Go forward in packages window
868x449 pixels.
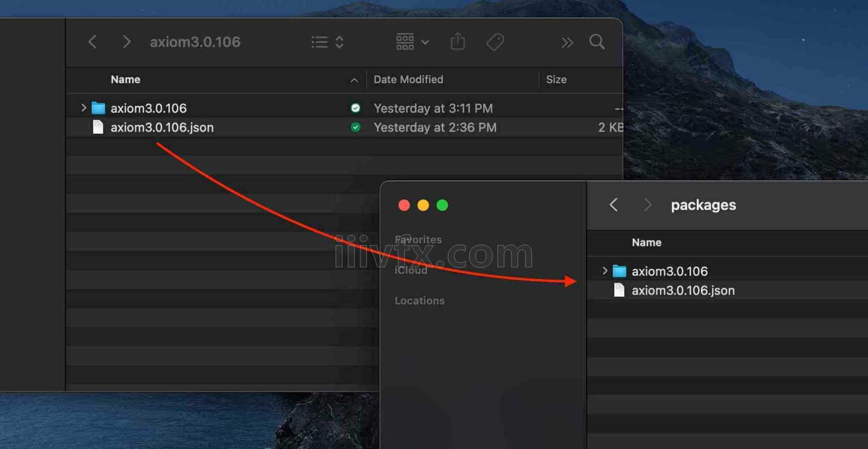pos(647,205)
